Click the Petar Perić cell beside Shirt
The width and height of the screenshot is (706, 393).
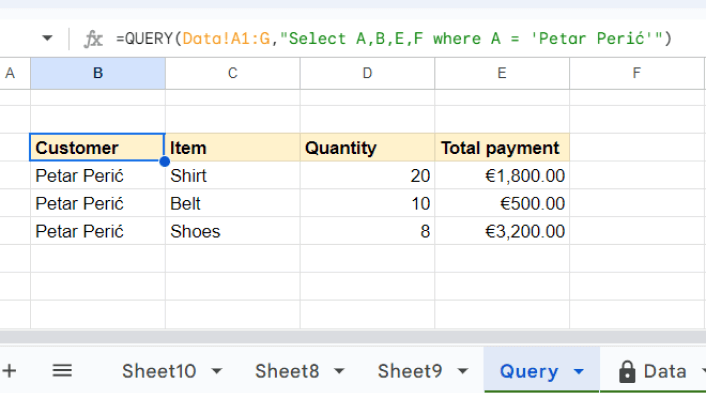[x=98, y=176]
